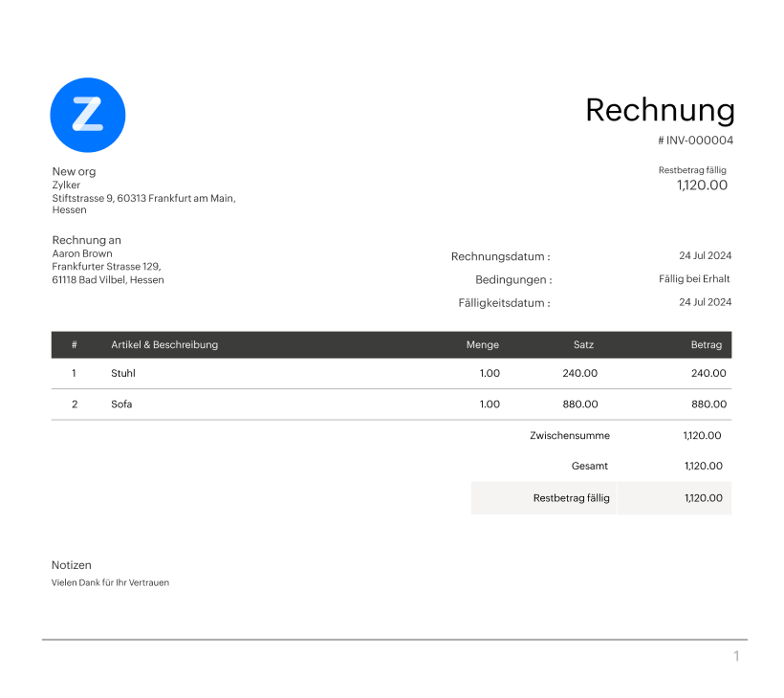Select the Restbetrag fällig amount 1,120.00
Screen dimensions: 784x698
pyautogui.click(x=701, y=184)
